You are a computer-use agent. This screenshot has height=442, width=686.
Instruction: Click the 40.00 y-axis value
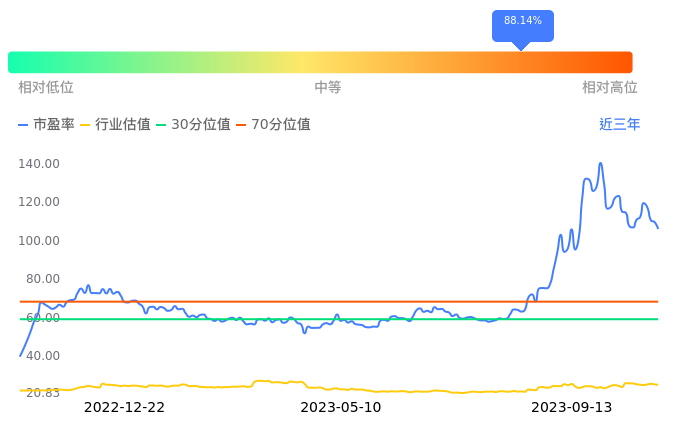(43, 356)
